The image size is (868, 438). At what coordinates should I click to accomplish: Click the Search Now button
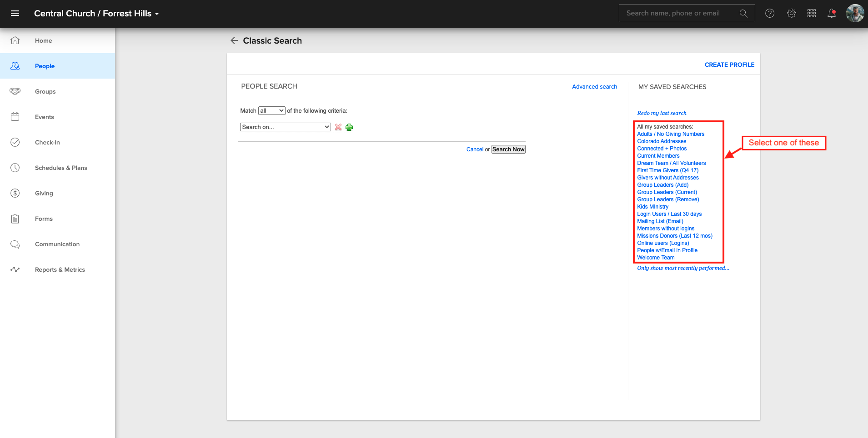coord(508,149)
